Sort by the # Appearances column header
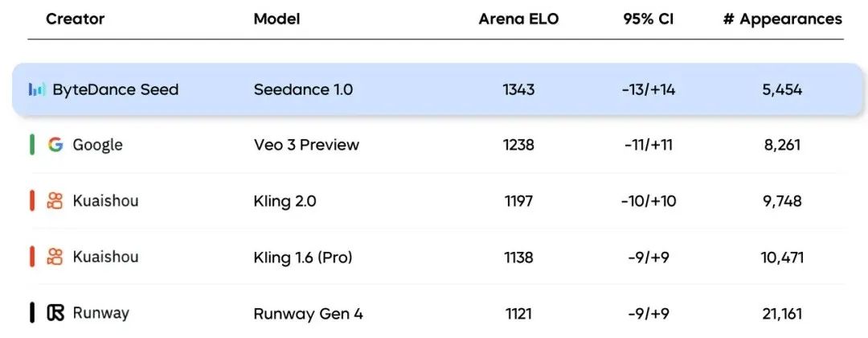This screenshot has width=868, height=338. pyautogui.click(x=783, y=19)
